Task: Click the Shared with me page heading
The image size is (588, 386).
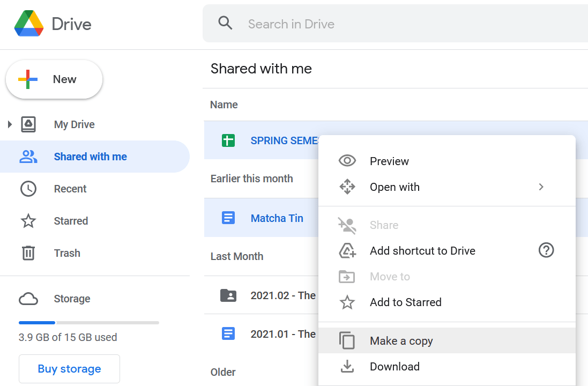Action: (261, 69)
